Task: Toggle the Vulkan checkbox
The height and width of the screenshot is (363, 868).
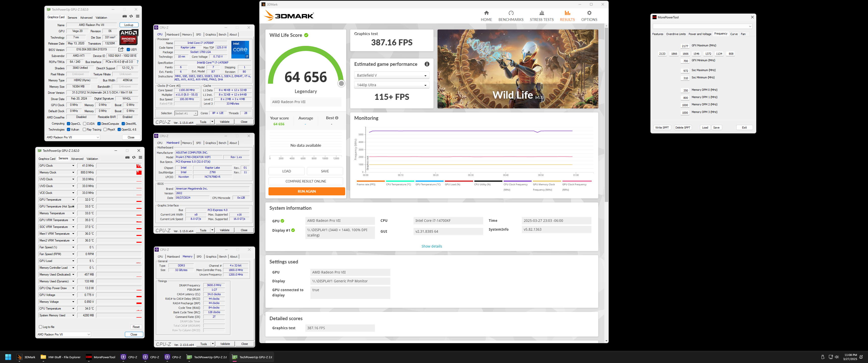Action: pyautogui.click(x=68, y=129)
